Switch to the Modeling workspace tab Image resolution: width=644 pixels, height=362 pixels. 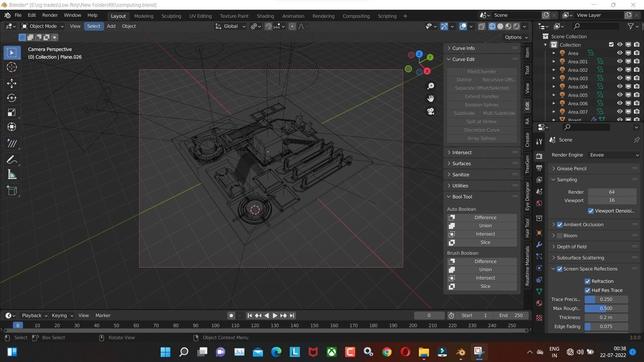pos(144,16)
